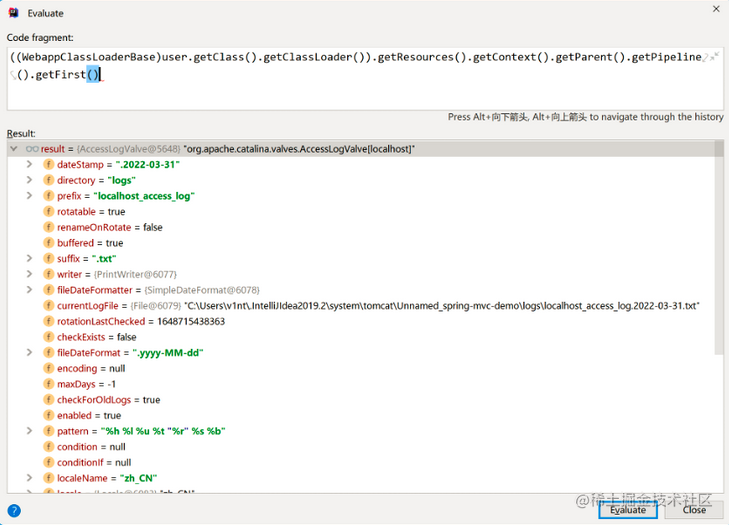
Task: Click the Evaluate button
Action: [x=628, y=510]
